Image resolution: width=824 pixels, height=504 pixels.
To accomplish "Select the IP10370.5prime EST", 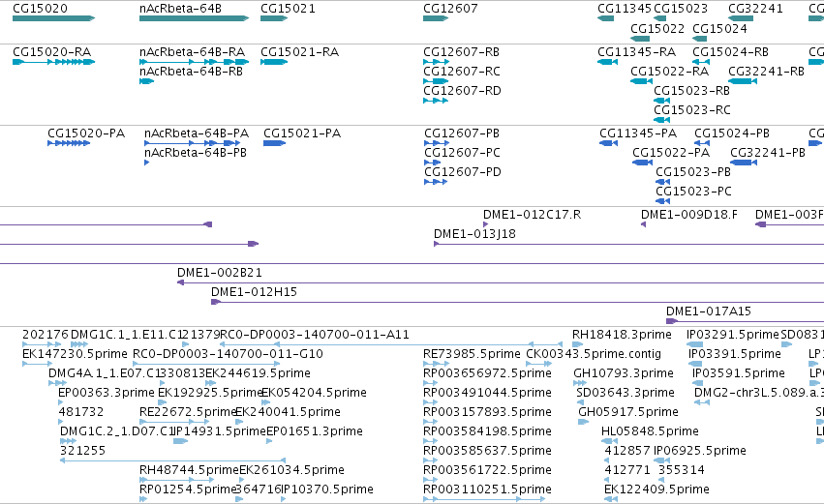I will 283,499.
